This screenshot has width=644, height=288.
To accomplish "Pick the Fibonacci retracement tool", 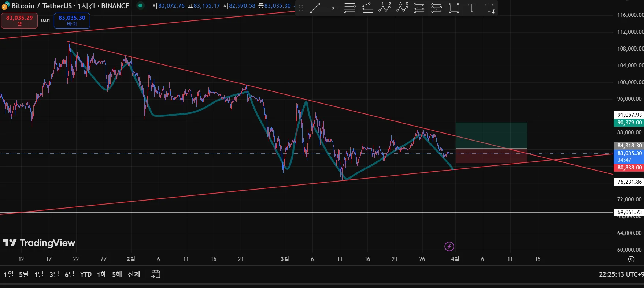I will (349, 8).
